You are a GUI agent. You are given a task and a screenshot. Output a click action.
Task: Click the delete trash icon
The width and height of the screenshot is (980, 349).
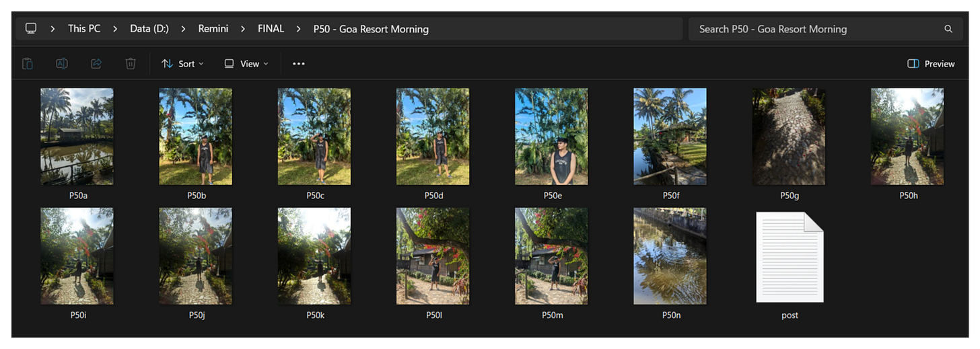click(131, 64)
